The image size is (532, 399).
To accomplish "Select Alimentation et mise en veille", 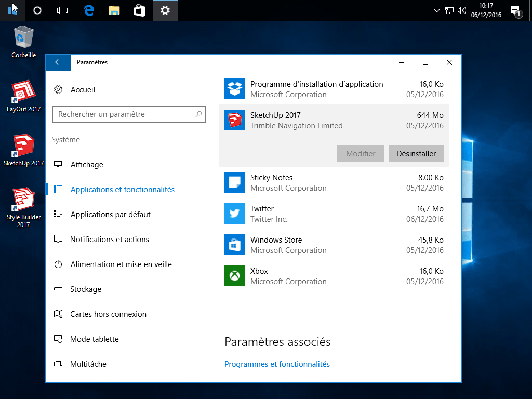I will pos(121,264).
